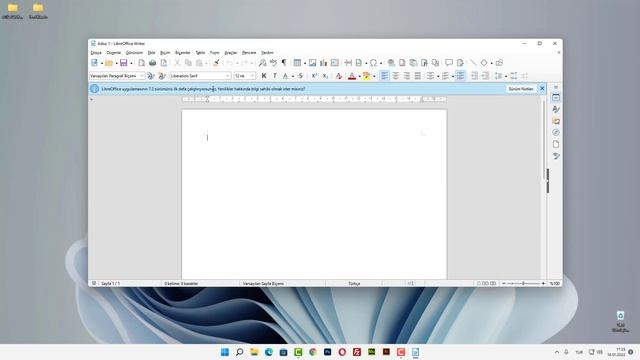Open Styles deck in sidebar
Viewport: 640px width, 360px height.
[x=556, y=109]
